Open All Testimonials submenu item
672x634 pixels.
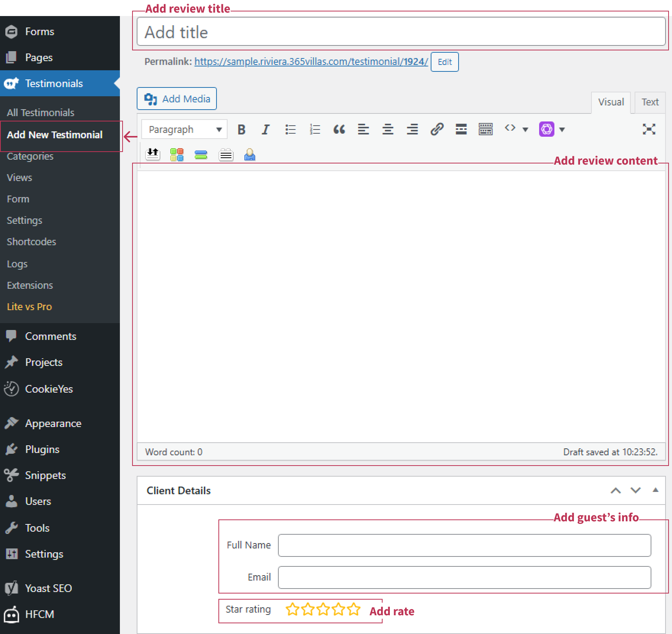click(40, 113)
